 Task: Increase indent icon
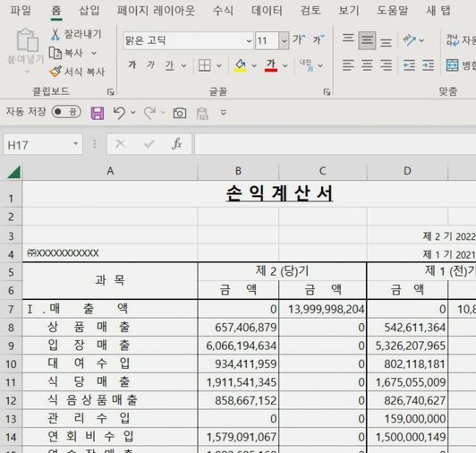click(428, 65)
